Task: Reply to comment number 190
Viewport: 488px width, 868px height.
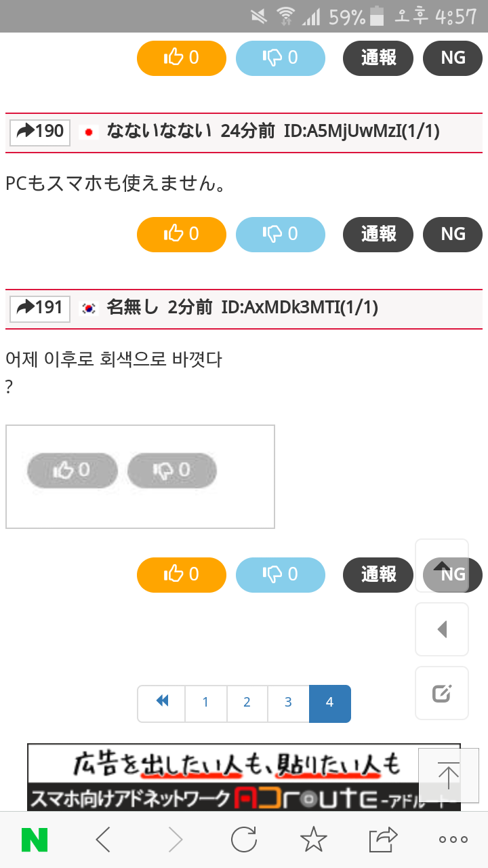Action: tap(40, 131)
